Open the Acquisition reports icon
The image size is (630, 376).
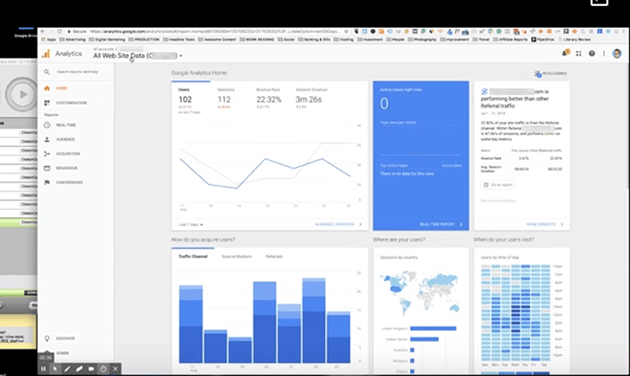[47, 153]
